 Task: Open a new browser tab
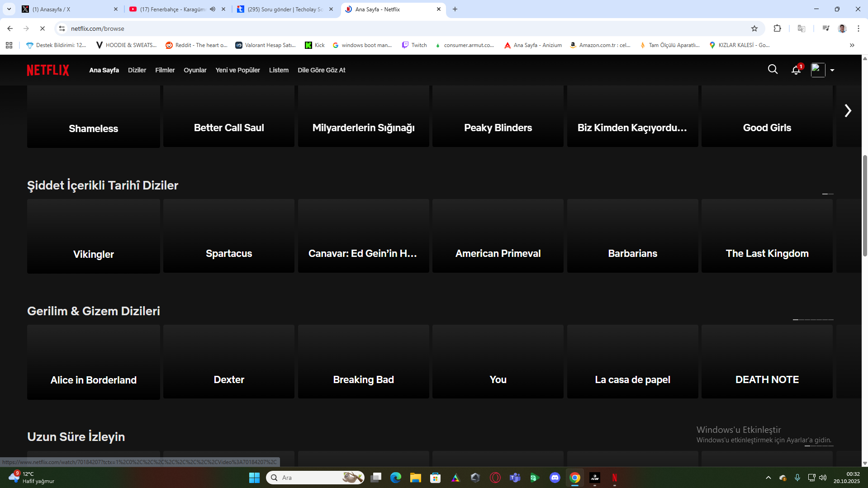[455, 9]
